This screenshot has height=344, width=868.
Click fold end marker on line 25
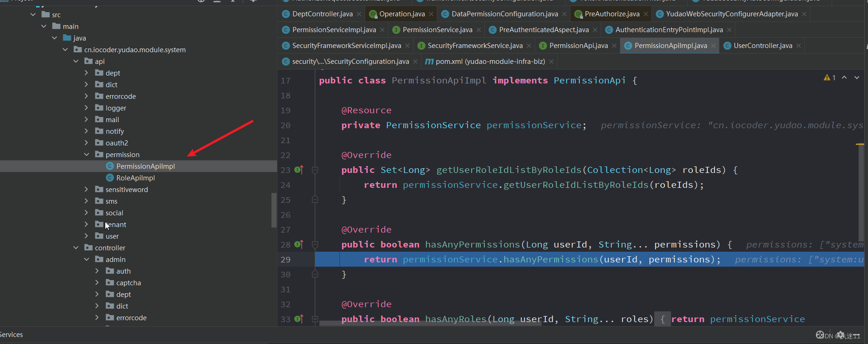click(x=315, y=200)
